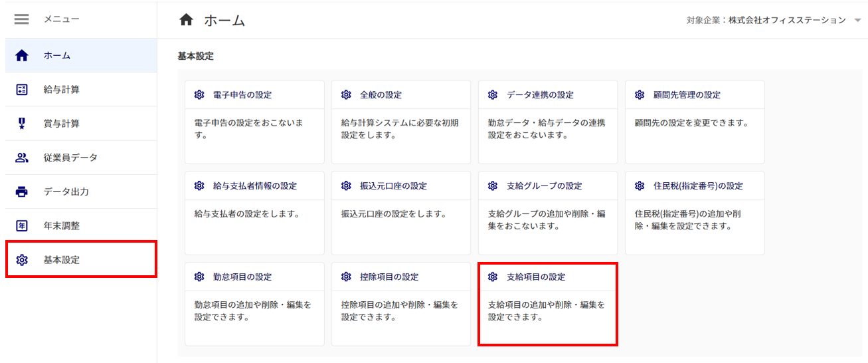This screenshot has width=868, height=363.
Task: Toggle the hamburger menu icon
Action: (22, 19)
